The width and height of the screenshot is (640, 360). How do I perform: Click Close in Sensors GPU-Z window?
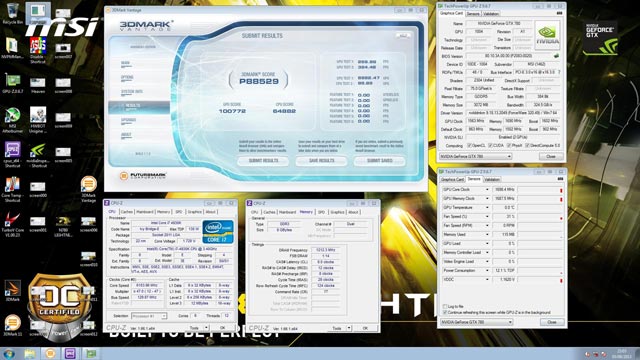[x=552, y=322]
